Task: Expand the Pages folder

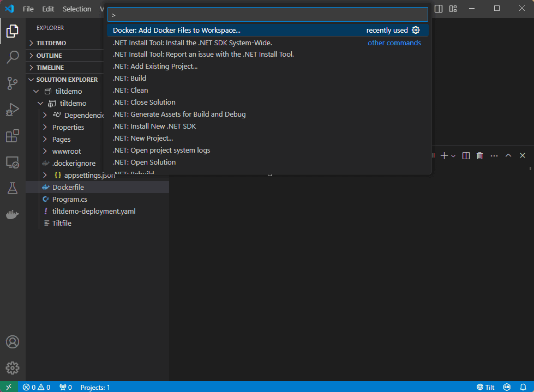Action: (x=45, y=139)
